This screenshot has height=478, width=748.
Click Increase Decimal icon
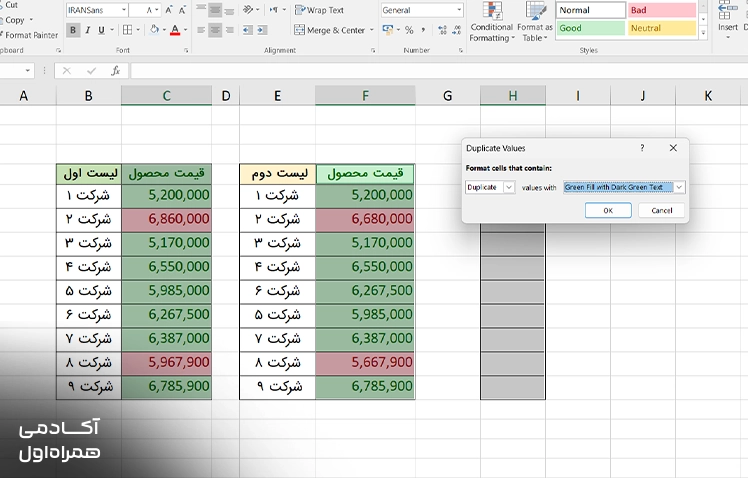tap(442, 30)
